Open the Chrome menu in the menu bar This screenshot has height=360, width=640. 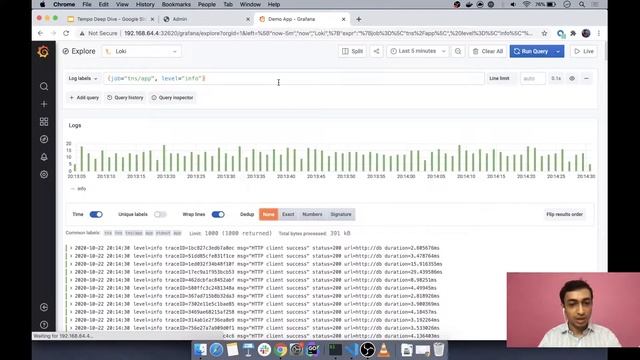pyautogui.click(x=64, y=4)
